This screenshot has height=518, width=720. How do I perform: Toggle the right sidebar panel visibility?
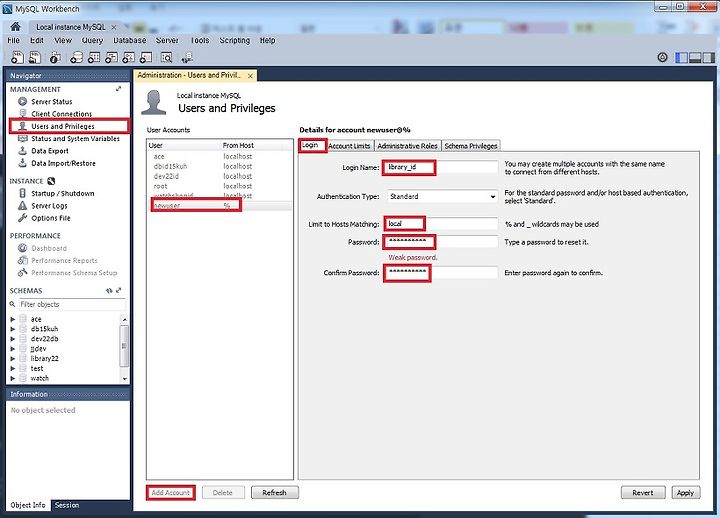click(709, 57)
